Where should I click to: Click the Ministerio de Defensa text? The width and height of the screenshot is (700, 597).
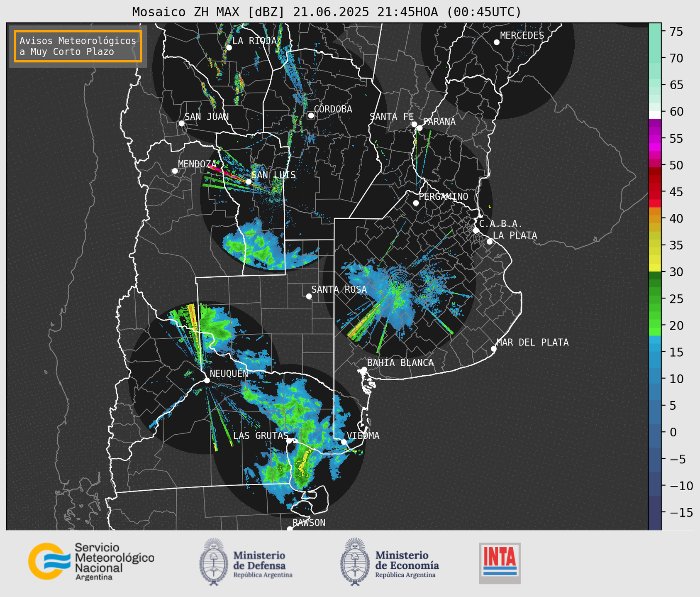click(263, 564)
